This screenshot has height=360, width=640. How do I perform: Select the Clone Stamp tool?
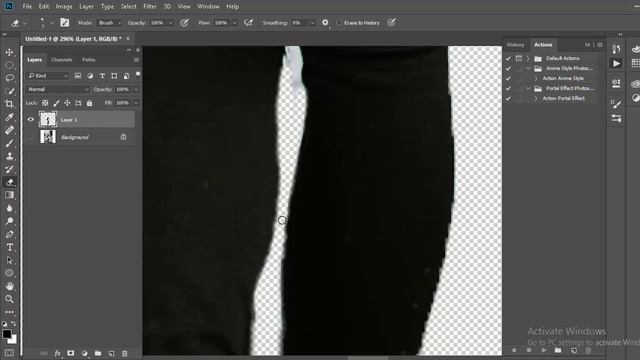tap(9, 156)
